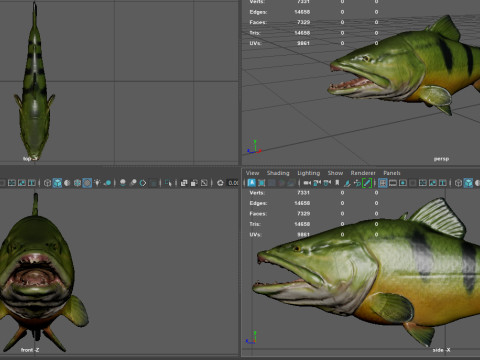Toggle Resolution Gate in side panel toolbar
This screenshot has width=480, height=360.
coord(403,183)
